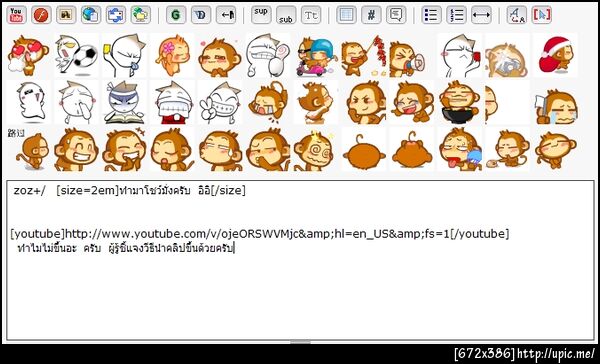The height and width of the screenshot is (364, 600).
Task: Click the resize grip below the text area
Action: (300, 341)
